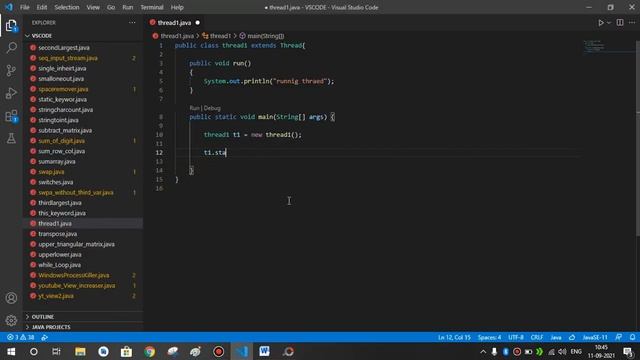Click the editor vertical scrollbar
Screen dimensions: 640x360
coord(638,138)
